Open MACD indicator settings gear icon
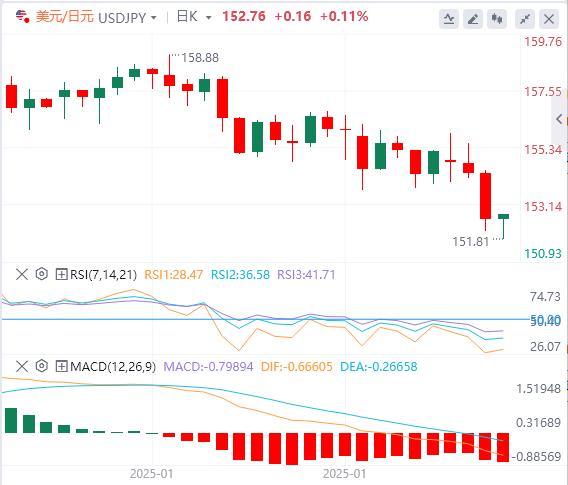The width and height of the screenshot is (568, 485). click(x=42, y=366)
